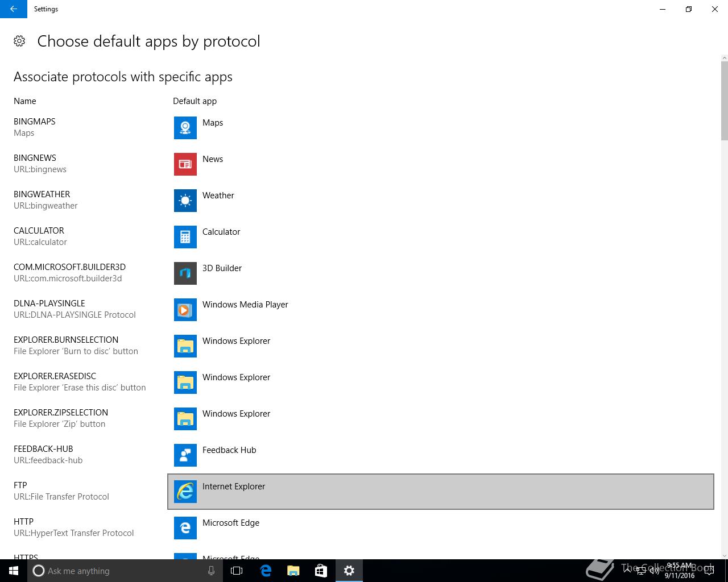This screenshot has width=728, height=582.
Task: Open File Explorer from the taskbar
Action: point(293,571)
